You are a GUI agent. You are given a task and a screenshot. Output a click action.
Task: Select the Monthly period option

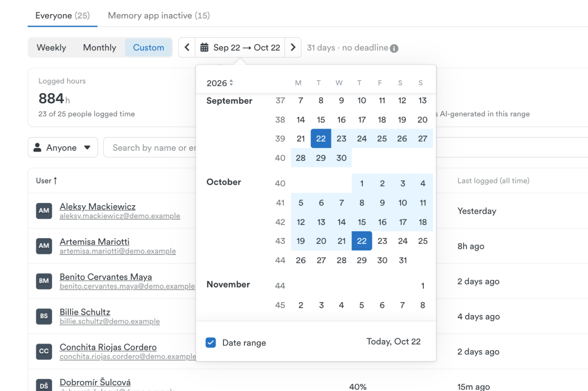(99, 48)
